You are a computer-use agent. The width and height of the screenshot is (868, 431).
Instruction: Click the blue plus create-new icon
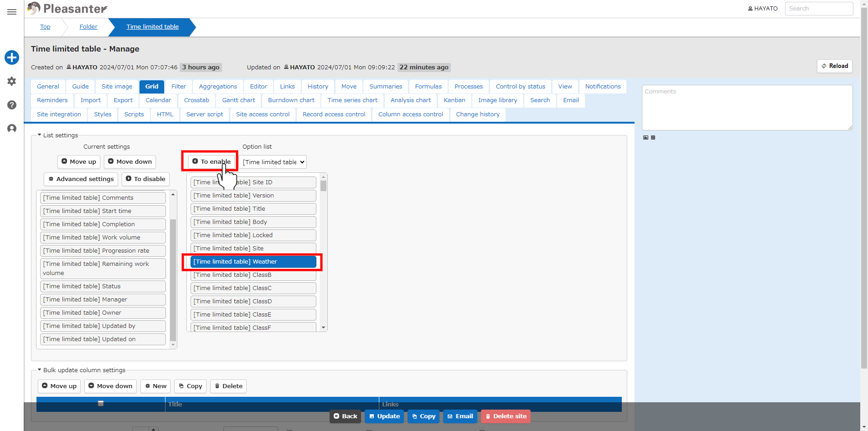(12, 57)
